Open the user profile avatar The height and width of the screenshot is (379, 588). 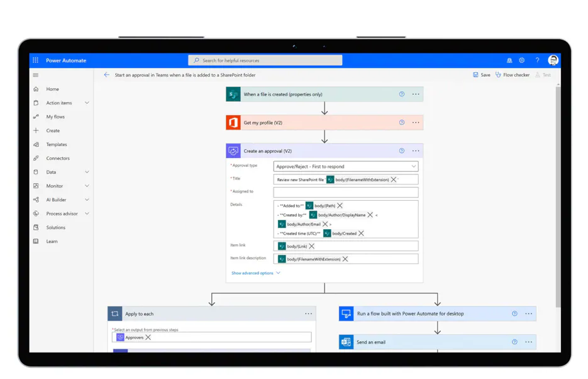click(553, 60)
